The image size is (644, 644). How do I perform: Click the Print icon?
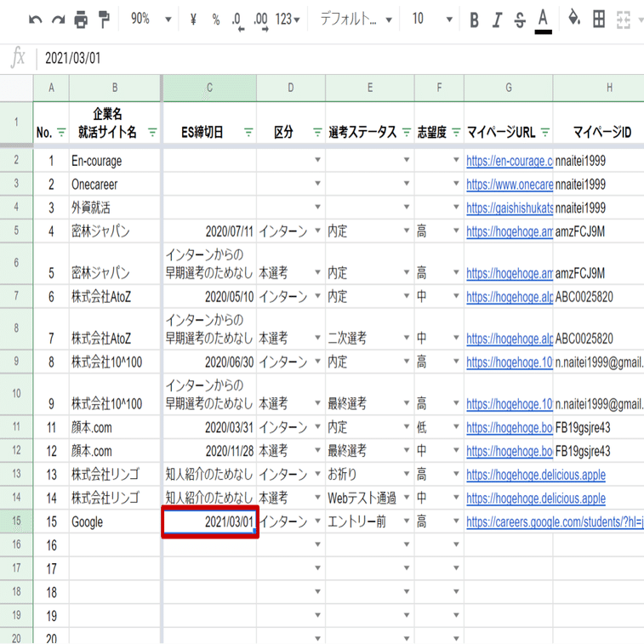[81, 20]
